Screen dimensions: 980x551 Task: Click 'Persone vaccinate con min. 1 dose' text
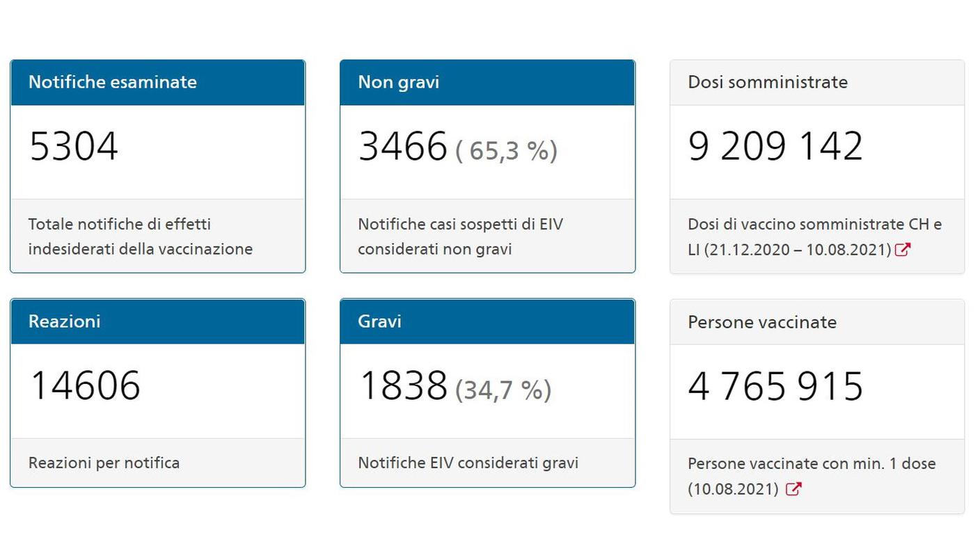point(812,463)
